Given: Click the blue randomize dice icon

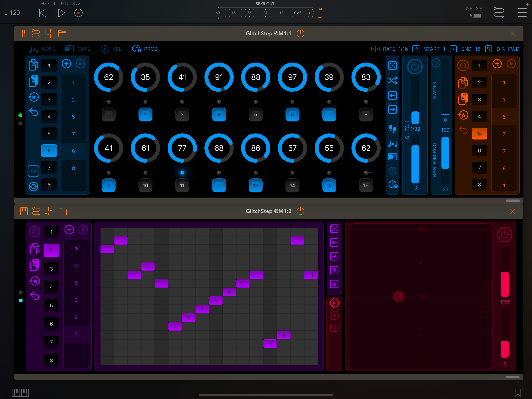Looking at the screenshot, I should (x=392, y=65).
